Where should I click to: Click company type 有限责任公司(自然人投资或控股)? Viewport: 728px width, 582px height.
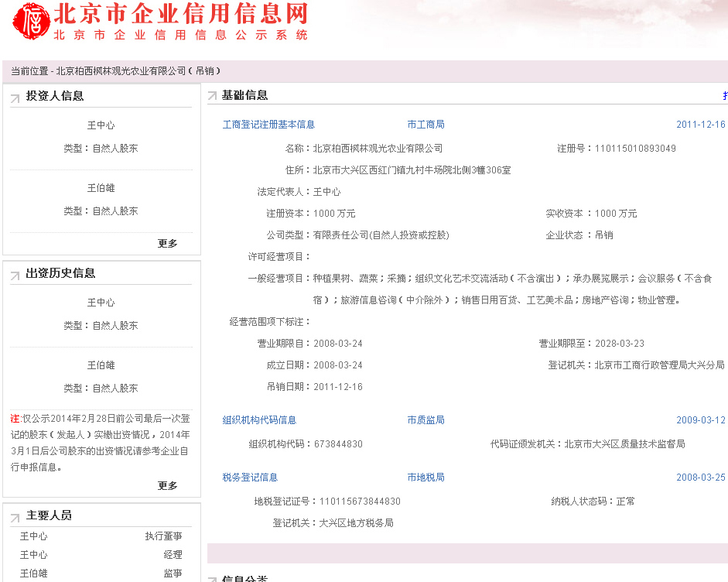click(381, 235)
